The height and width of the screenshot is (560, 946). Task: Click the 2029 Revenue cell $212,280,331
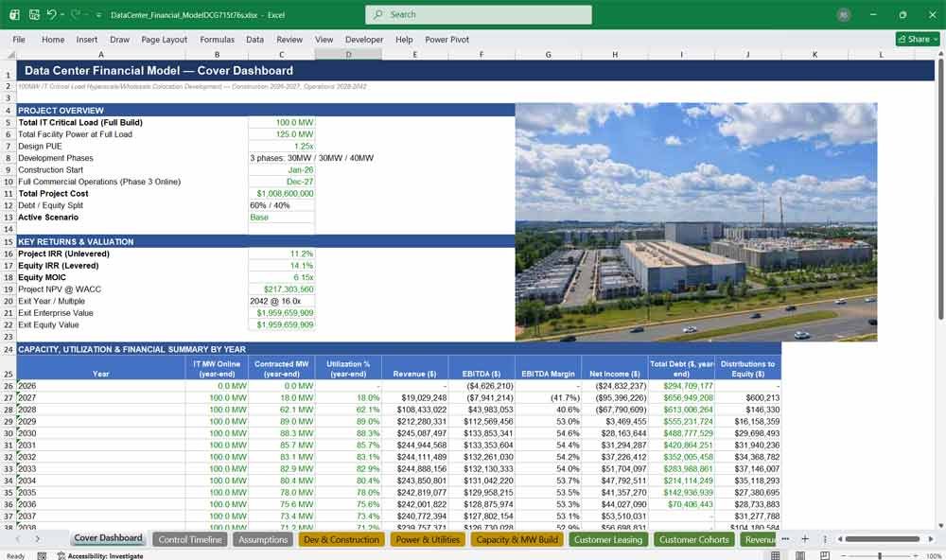(415, 422)
